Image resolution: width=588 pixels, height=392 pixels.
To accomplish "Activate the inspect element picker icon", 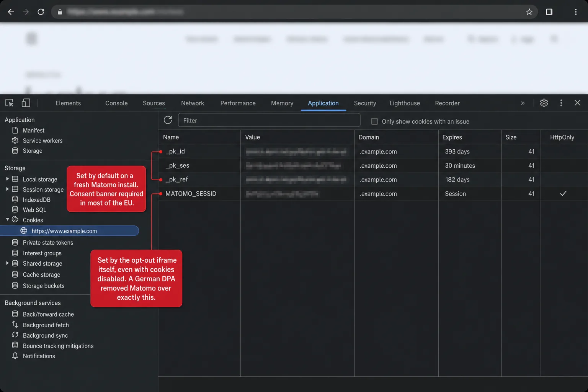I will [10, 103].
